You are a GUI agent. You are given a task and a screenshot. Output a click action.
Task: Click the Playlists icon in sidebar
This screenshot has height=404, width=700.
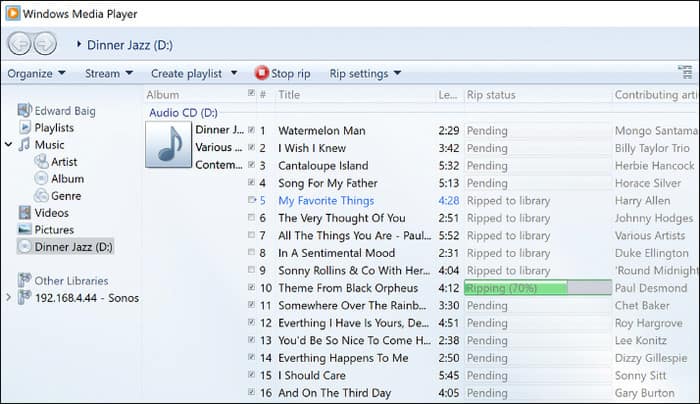point(25,127)
